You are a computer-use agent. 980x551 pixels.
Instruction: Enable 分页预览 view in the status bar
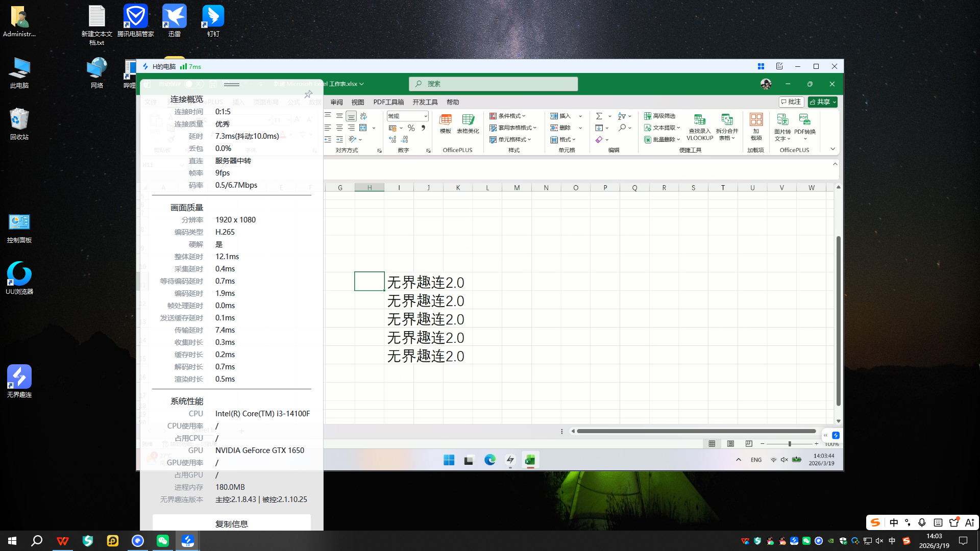point(749,443)
